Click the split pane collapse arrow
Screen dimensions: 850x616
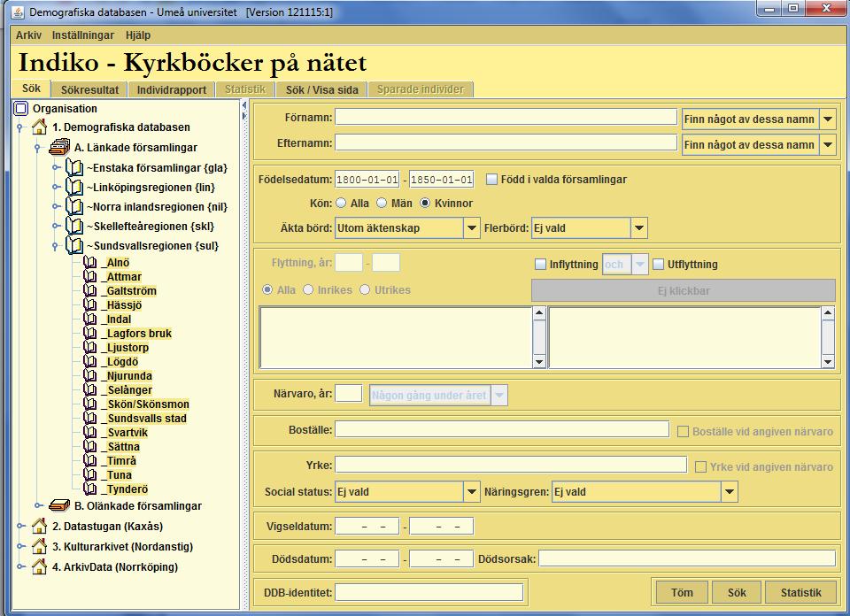click(x=244, y=105)
